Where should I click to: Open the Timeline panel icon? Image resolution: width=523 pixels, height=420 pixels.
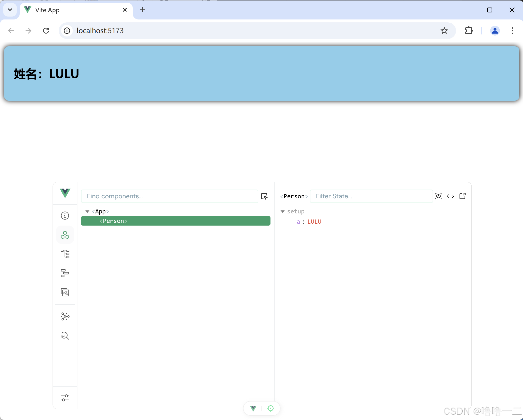point(65,273)
